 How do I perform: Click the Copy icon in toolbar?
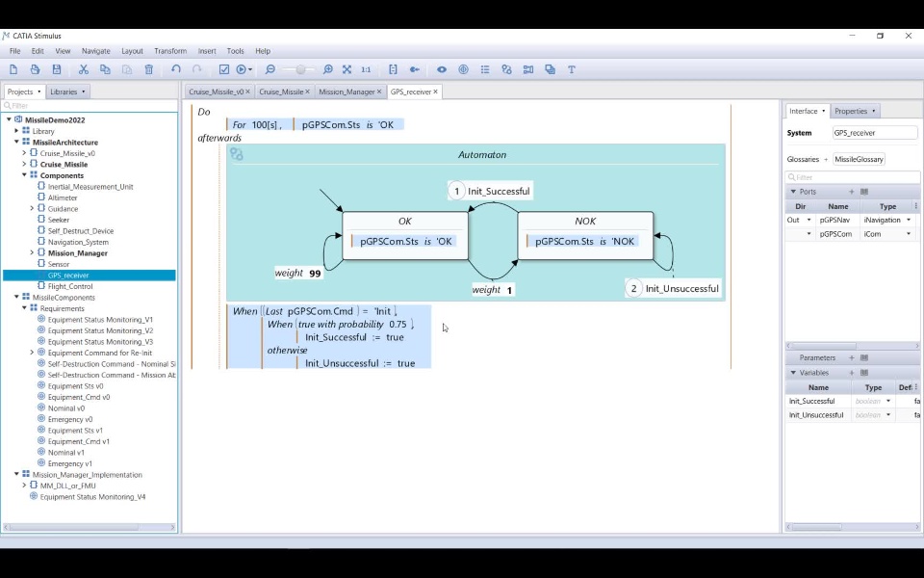pyautogui.click(x=105, y=69)
